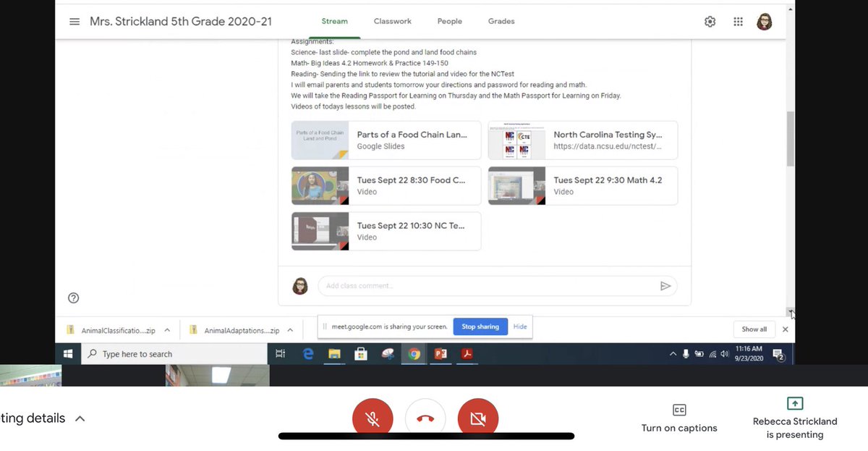
Task: Click the network Wi-Fi tray icon
Action: [x=712, y=354]
